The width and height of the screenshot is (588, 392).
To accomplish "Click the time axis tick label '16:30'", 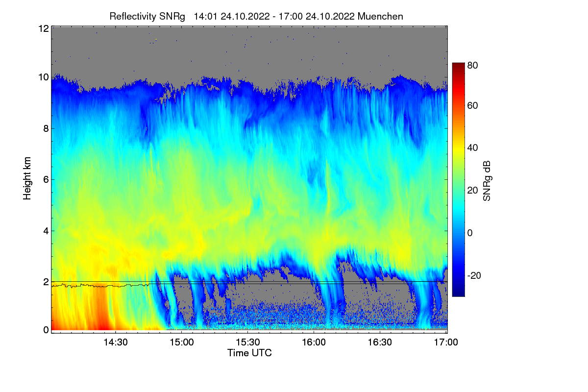I will [x=380, y=342].
